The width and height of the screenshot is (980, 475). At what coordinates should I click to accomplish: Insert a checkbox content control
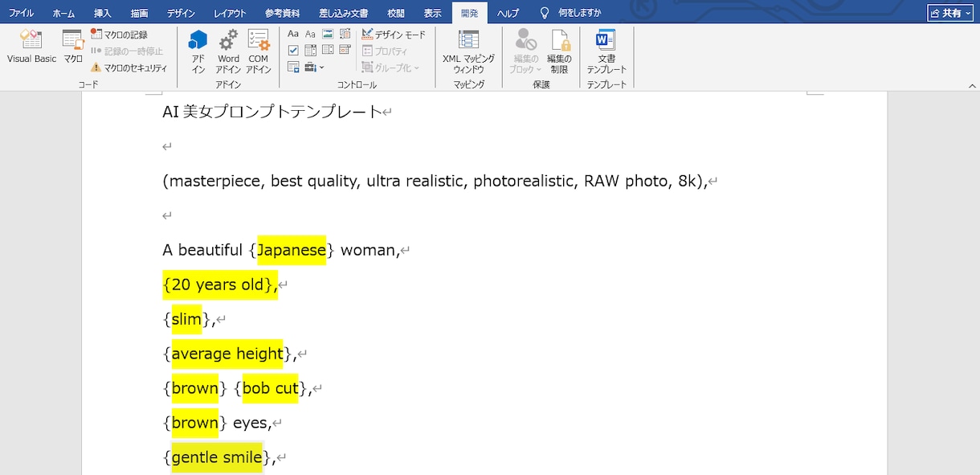(293, 51)
